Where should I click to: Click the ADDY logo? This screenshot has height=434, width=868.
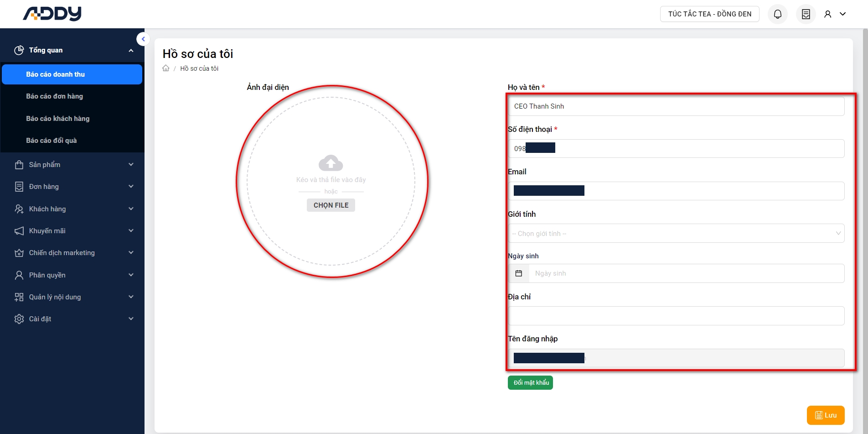52,14
